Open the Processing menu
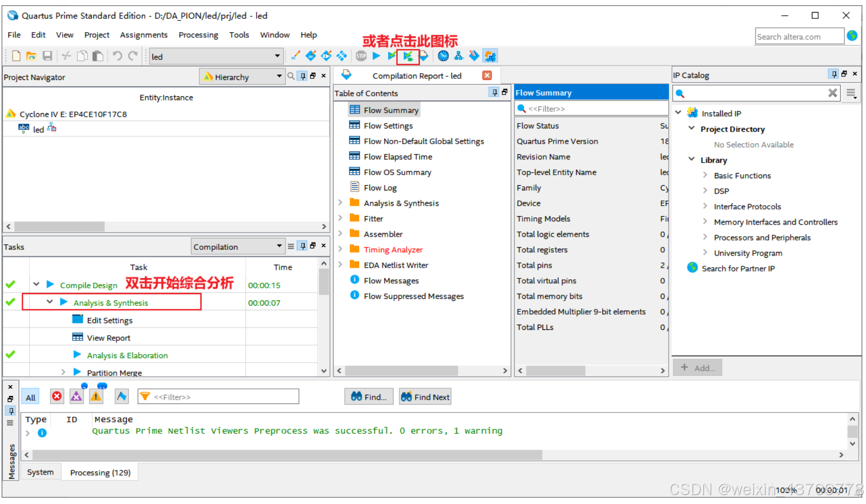Image resolution: width=866 pixels, height=504 pixels. pos(198,35)
